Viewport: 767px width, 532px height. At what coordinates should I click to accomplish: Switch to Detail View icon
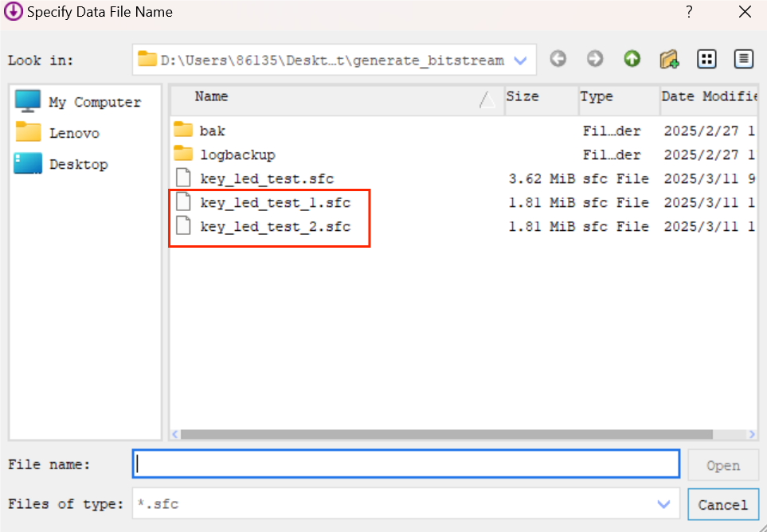click(x=744, y=59)
